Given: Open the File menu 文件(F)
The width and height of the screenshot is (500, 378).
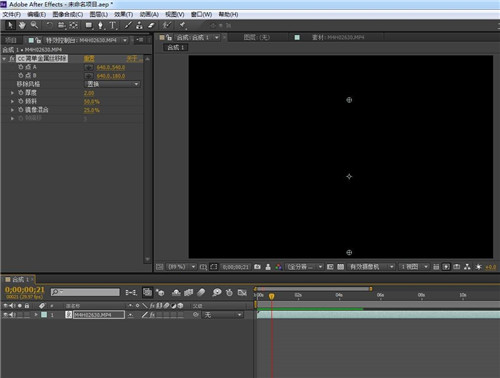Looking at the screenshot, I should pos(12,14).
